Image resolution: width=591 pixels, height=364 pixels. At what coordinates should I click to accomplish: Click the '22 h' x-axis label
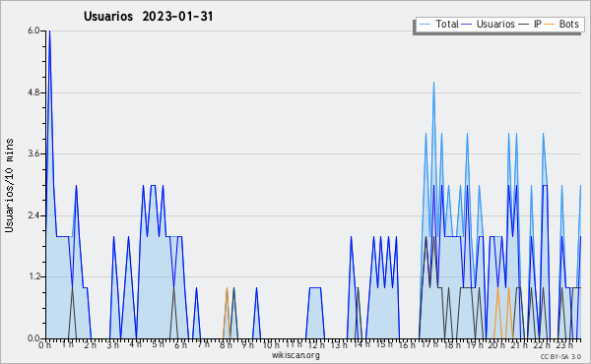pos(543,344)
